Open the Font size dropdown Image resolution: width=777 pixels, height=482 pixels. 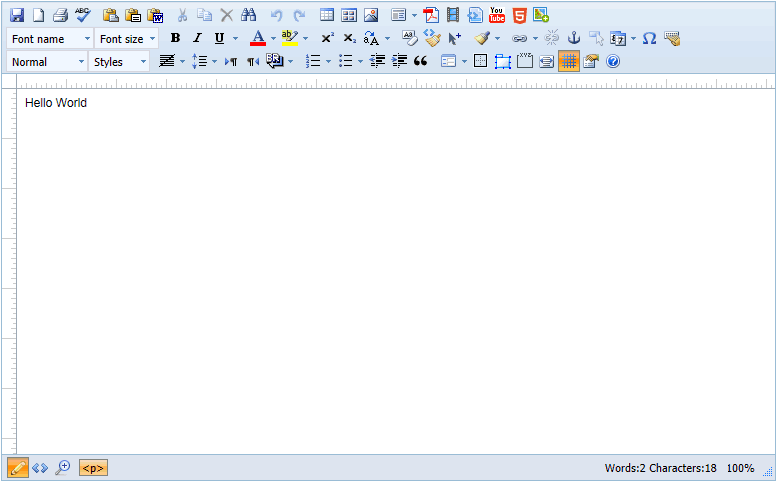(127, 38)
